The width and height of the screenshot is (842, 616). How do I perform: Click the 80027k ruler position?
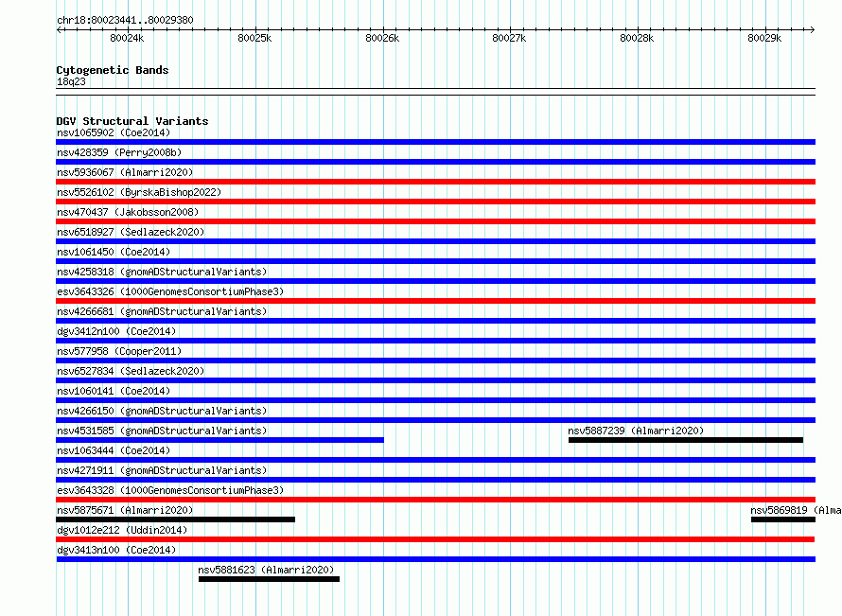click(x=509, y=38)
